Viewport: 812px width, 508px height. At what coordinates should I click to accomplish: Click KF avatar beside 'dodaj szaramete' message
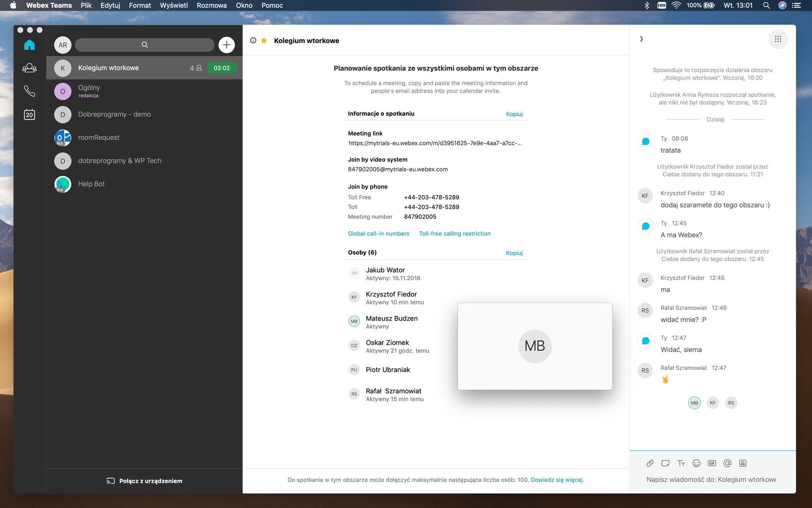[645, 196]
